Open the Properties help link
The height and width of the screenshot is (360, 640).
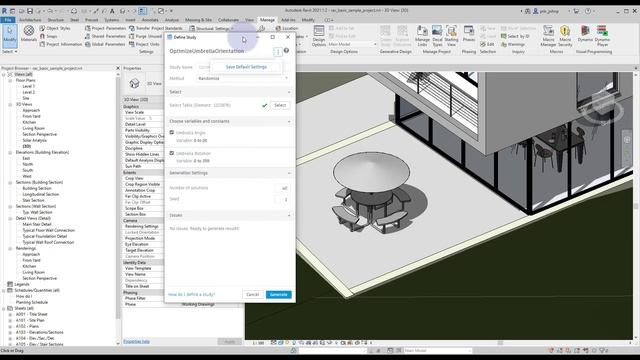[136, 342]
